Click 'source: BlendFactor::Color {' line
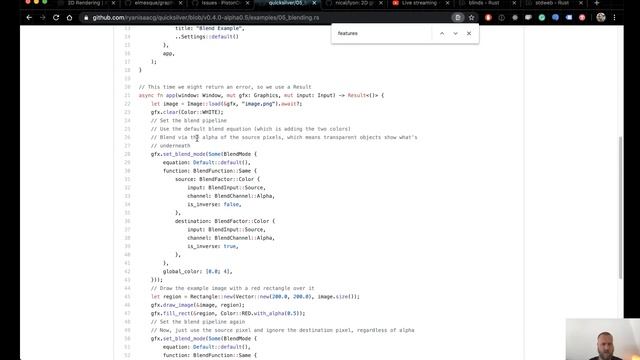640x360 pixels. coord(217,179)
